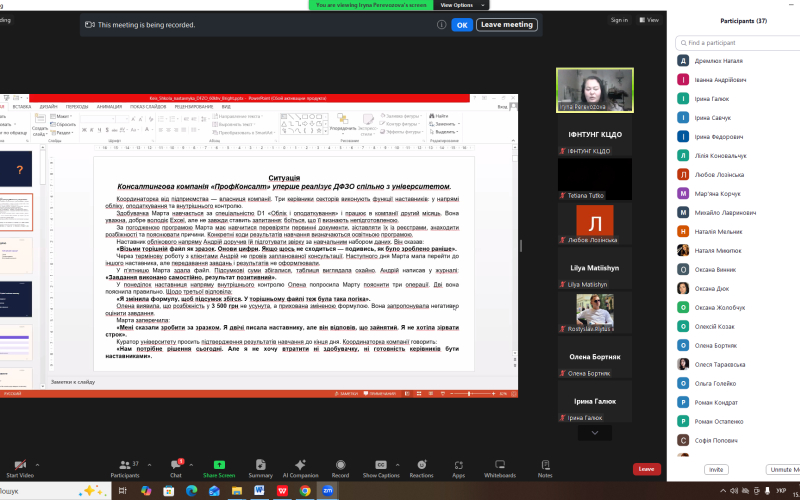
Task: Toggle Start Video camera on
Action: click(20, 468)
